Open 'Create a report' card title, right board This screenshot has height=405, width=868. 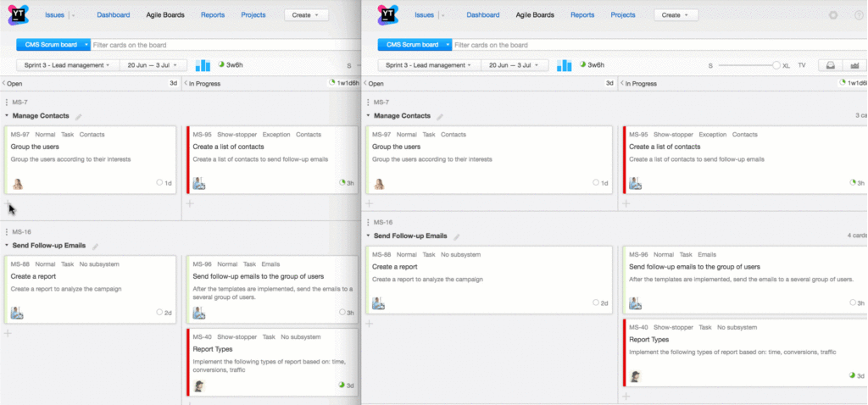395,267
